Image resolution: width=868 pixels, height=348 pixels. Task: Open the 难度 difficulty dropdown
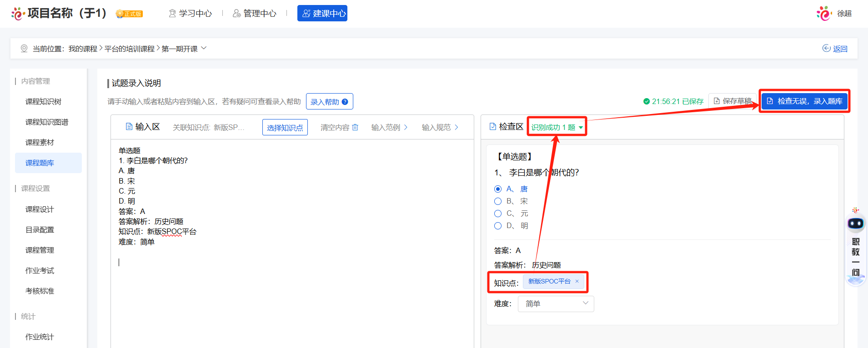556,303
